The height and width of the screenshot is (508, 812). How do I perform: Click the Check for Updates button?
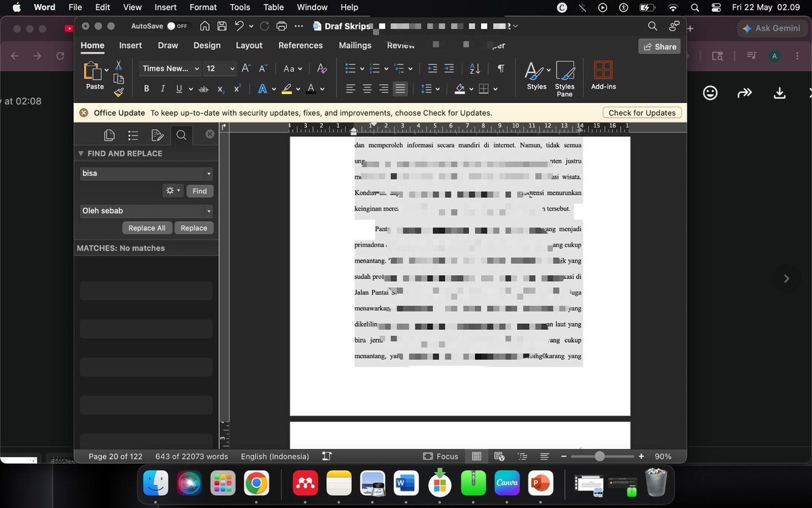pyautogui.click(x=642, y=113)
